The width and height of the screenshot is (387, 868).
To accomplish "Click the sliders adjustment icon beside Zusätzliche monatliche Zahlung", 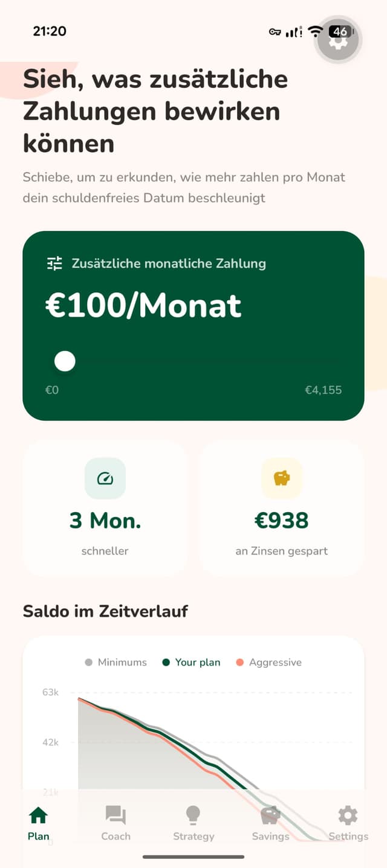I will tap(54, 263).
